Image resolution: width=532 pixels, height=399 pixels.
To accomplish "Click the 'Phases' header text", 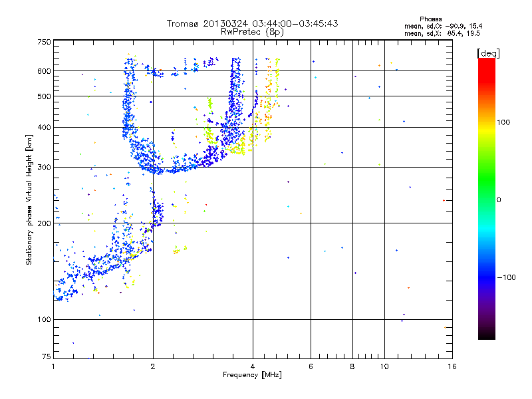I will [x=430, y=19].
